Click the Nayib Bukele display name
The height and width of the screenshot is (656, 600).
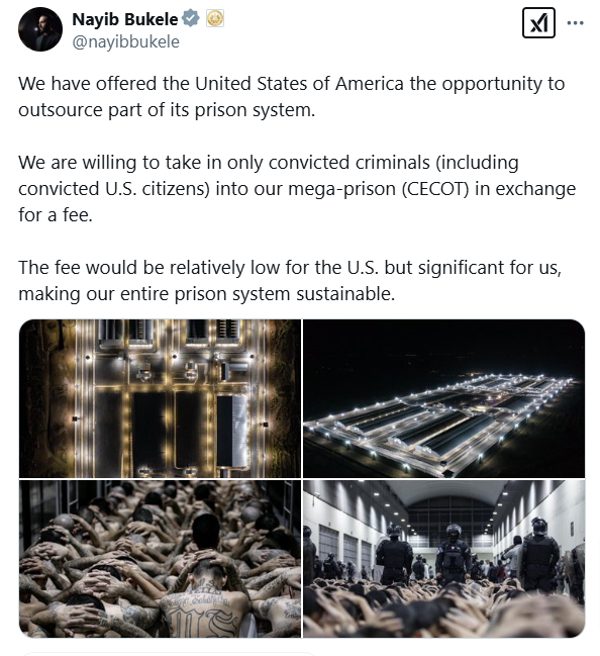(124, 18)
